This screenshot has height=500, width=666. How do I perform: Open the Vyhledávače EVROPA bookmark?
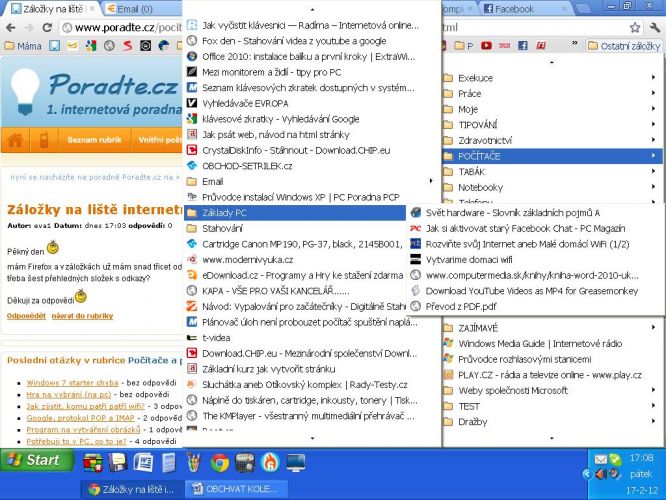311,103
